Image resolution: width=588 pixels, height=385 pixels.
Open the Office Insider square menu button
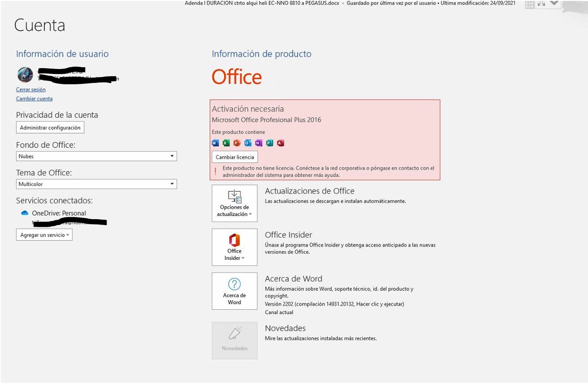234,247
